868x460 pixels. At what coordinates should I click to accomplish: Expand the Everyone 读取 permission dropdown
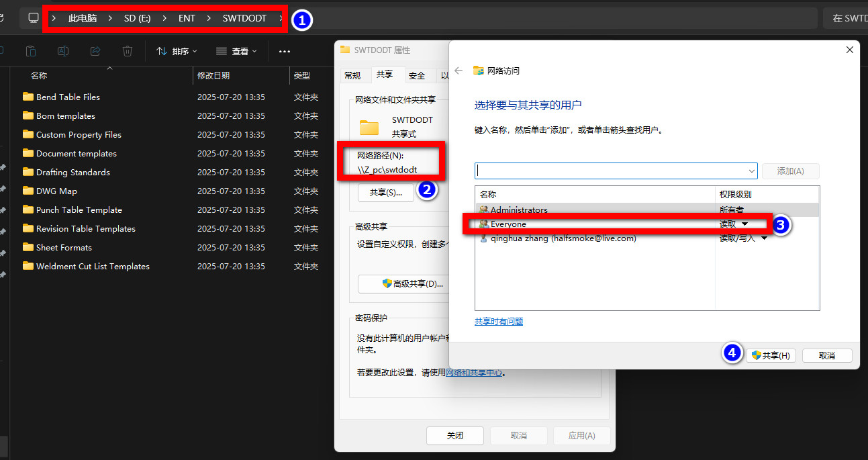(744, 224)
